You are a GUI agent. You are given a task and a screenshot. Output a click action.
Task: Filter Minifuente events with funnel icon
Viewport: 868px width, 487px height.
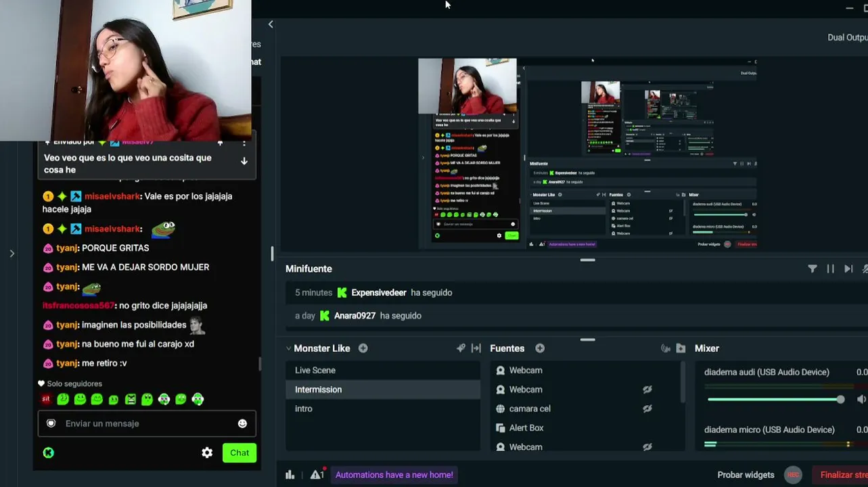click(x=813, y=269)
